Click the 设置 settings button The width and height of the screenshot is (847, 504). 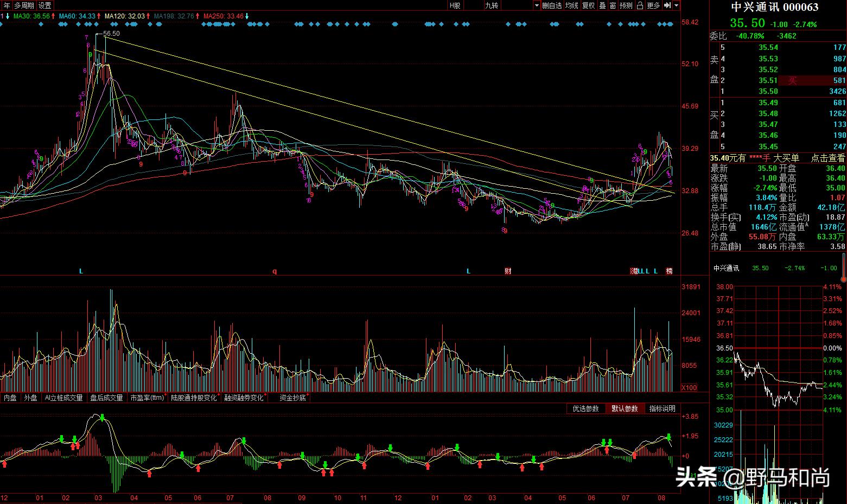point(45,5)
